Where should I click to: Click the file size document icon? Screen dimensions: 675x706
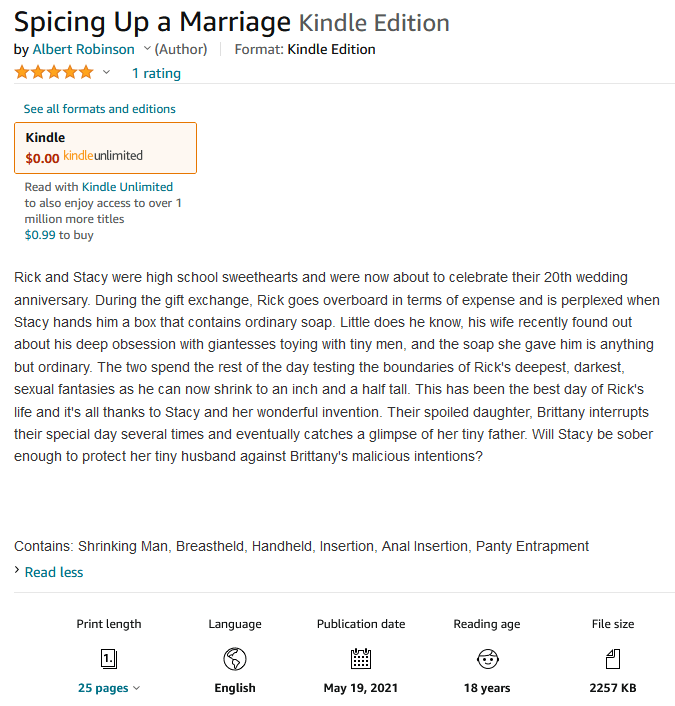613,659
